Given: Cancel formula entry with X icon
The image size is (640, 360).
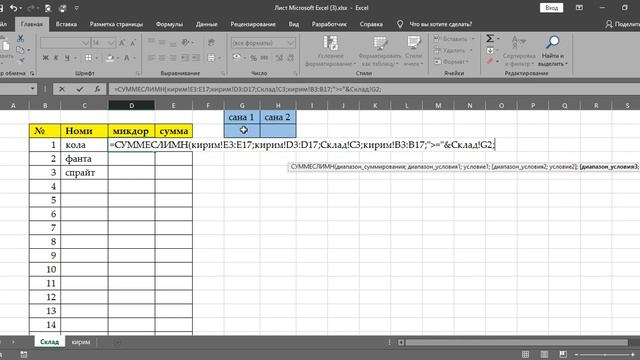Looking at the screenshot, I should [62, 89].
